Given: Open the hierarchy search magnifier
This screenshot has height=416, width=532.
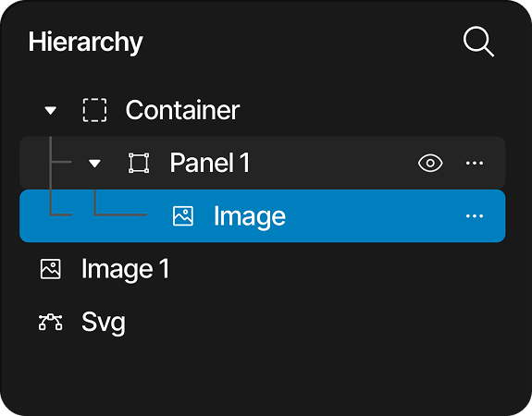Looking at the screenshot, I should tap(478, 42).
